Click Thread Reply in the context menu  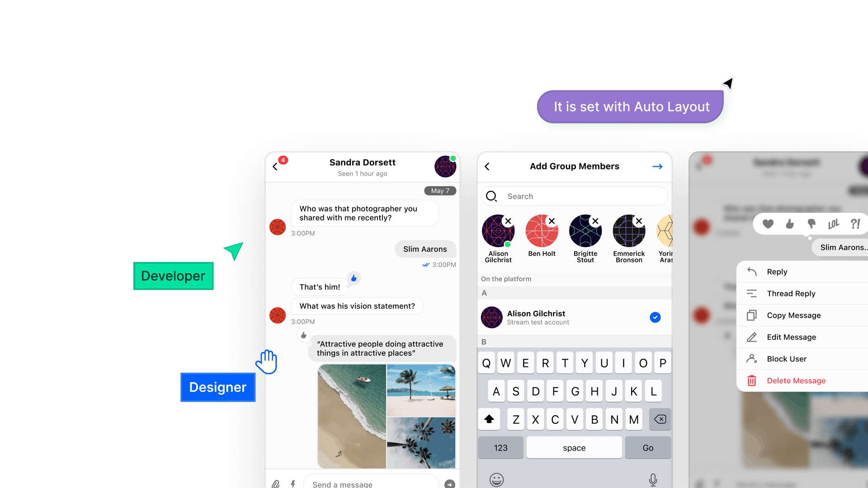(x=791, y=293)
